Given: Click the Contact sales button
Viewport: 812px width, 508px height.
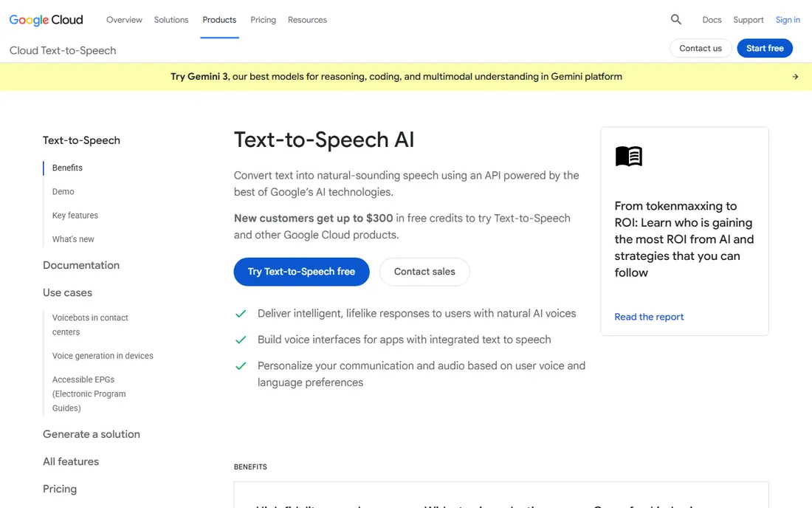Looking at the screenshot, I should (424, 271).
